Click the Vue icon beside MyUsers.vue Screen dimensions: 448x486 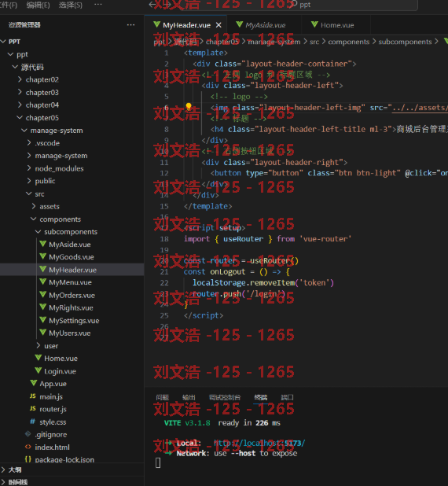(42, 333)
